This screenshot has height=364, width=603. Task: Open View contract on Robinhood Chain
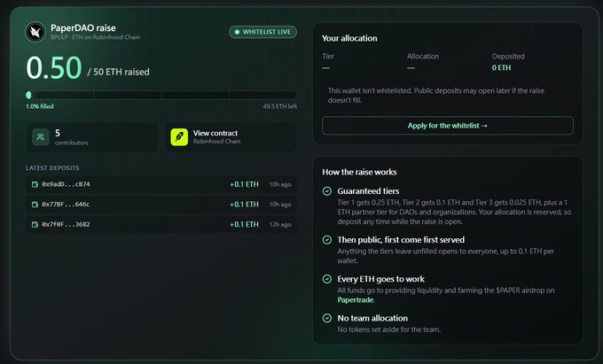click(231, 137)
